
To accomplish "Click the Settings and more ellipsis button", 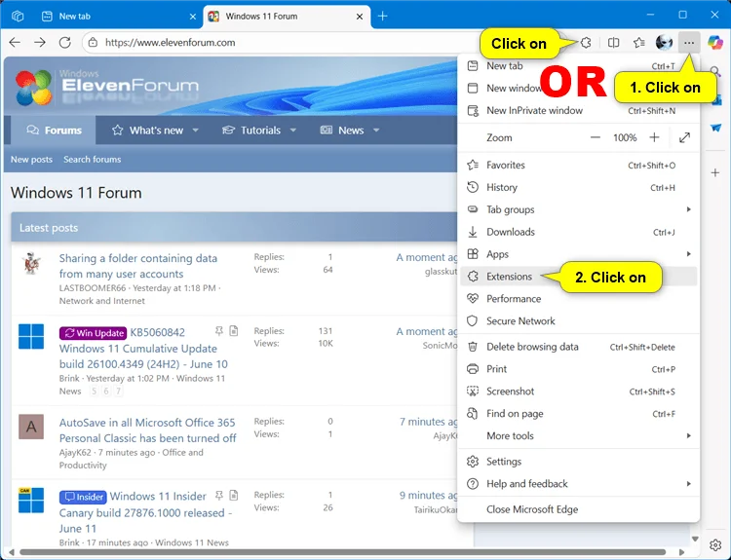I will click(x=689, y=43).
